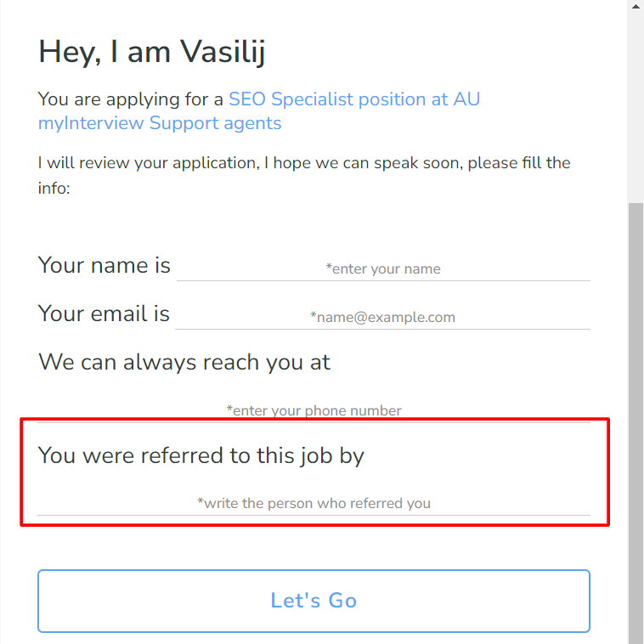Screen dimensions: 644x644
Task: Click the underline beneath the name field
Action: (382, 280)
